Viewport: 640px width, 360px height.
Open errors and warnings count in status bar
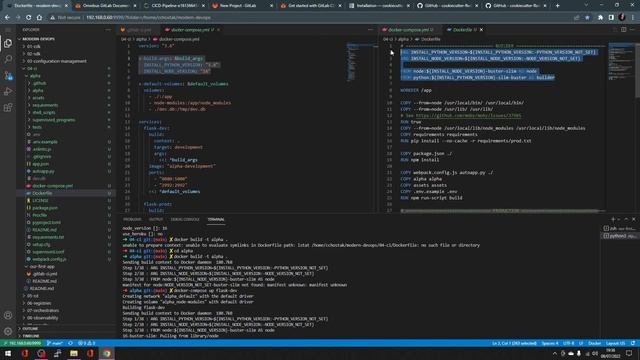86,343
